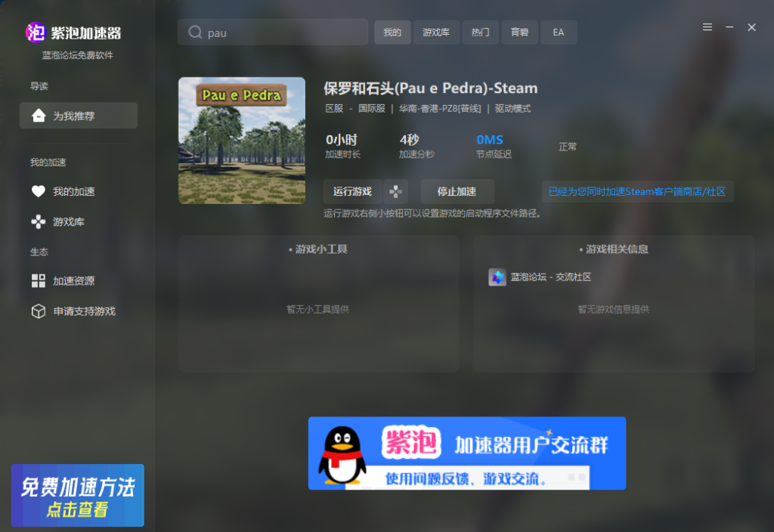The width and height of the screenshot is (774, 532).
Task: Click the search field containing pau
Action: [x=273, y=32]
